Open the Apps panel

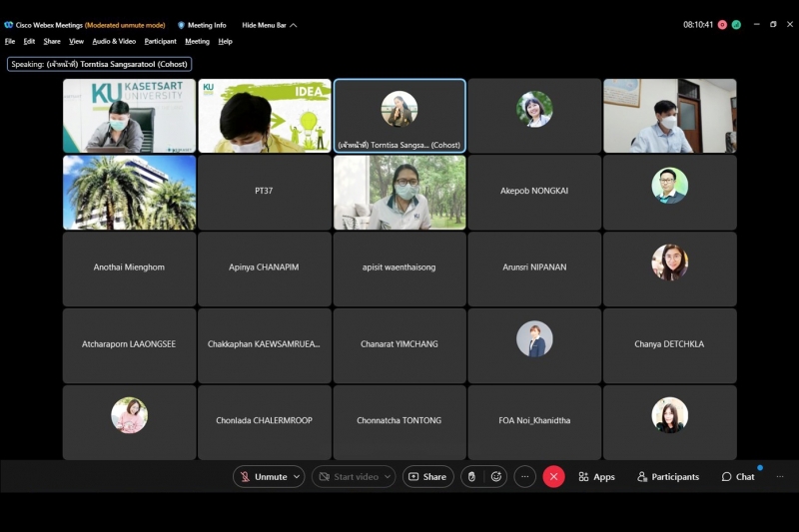(x=596, y=477)
